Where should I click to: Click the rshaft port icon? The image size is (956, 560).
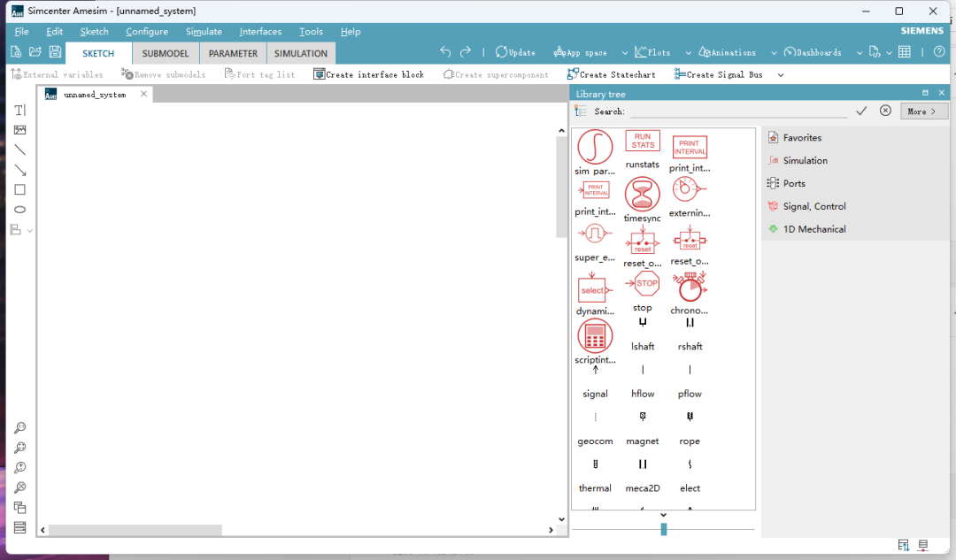point(690,323)
